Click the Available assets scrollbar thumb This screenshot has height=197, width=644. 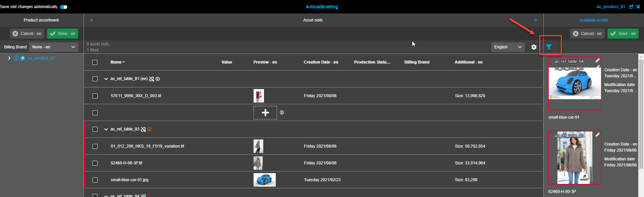[x=641, y=114]
